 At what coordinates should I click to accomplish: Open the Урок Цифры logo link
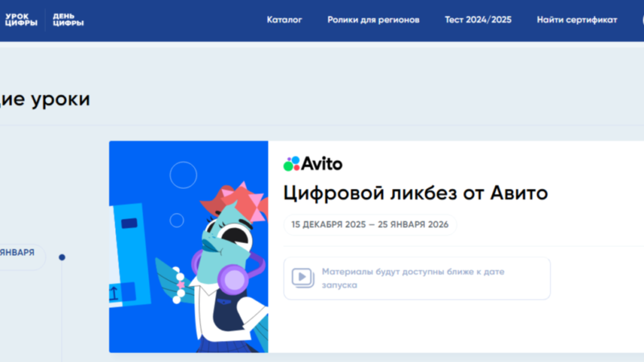click(21, 19)
